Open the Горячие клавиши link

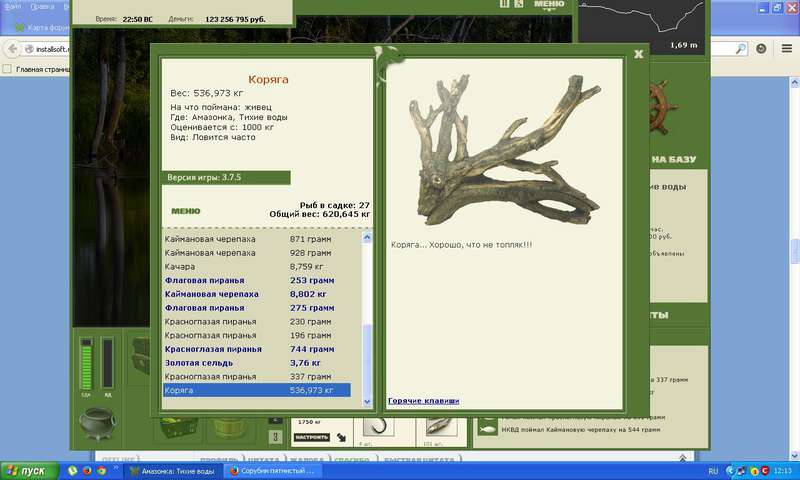click(423, 401)
